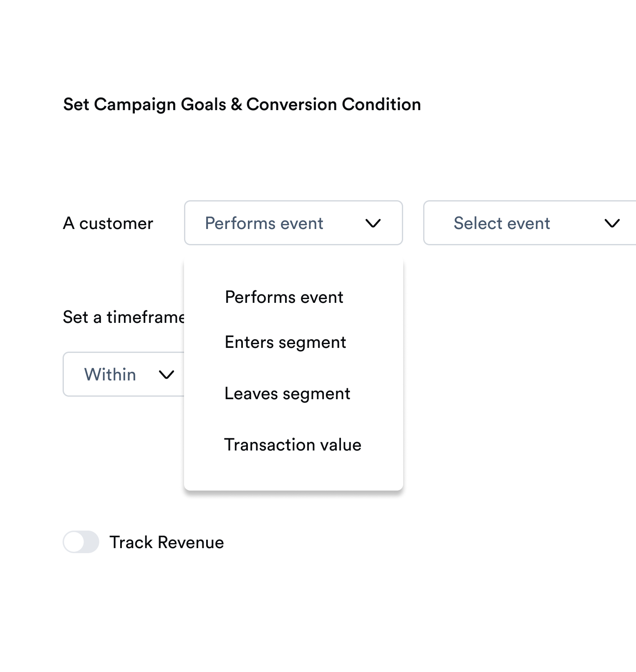Click the Set a timeframe label
Image resolution: width=636 pixels, height=672 pixels.
124,317
